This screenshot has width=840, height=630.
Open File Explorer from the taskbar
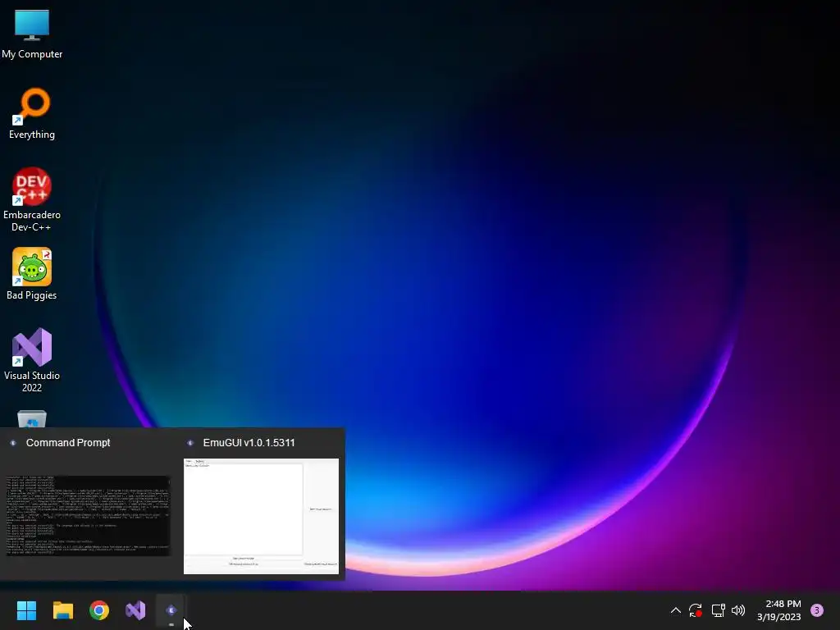pyautogui.click(x=62, y=610)
